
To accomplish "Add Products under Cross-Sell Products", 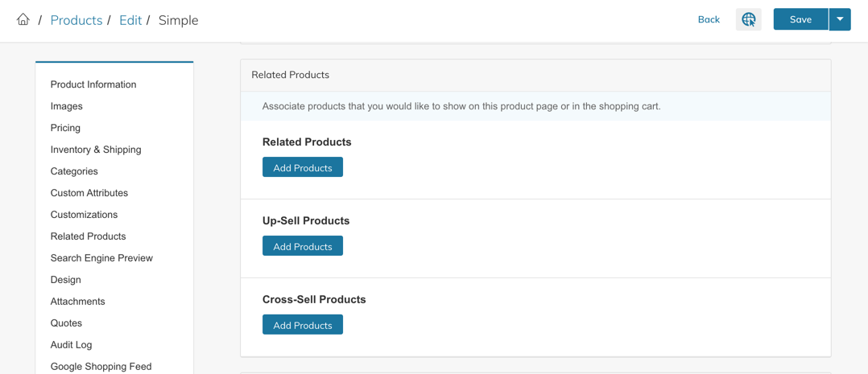I will (x=302, y=325).
